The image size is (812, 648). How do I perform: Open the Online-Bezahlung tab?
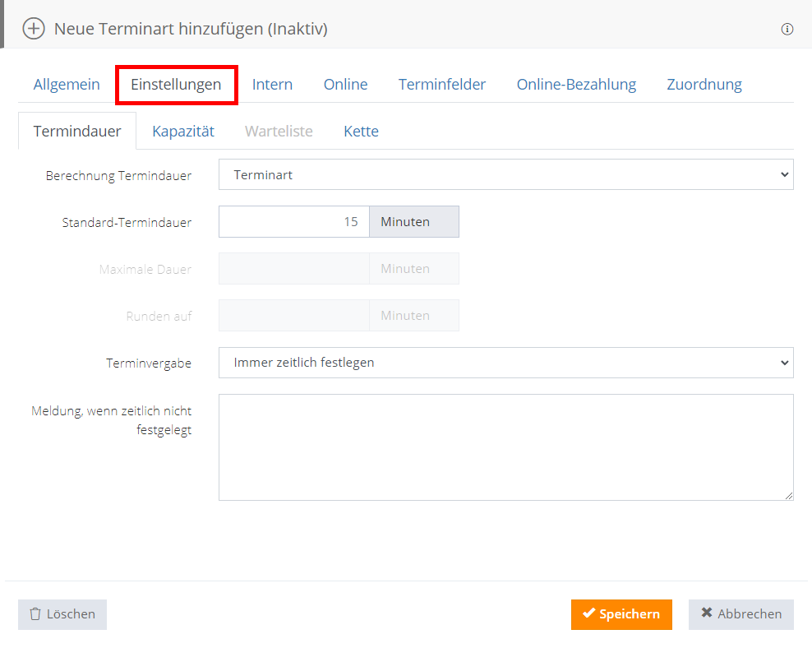point(576,85)
